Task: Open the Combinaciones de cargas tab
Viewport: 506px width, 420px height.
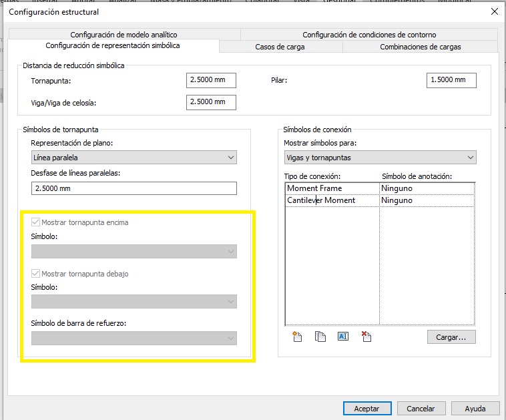Action: point(420,47)
